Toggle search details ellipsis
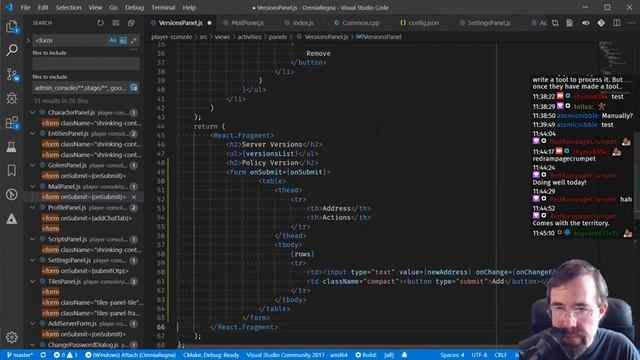 pyautogui.click(x=134, y=50)
